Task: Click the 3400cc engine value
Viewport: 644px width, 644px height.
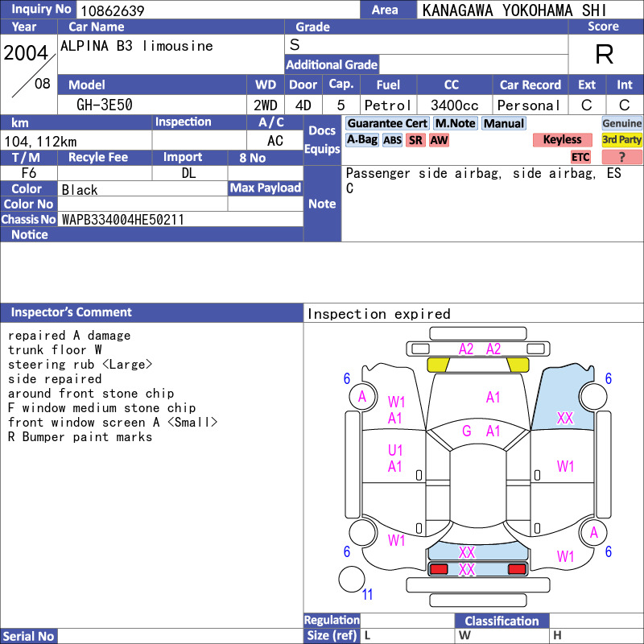Action: pyautogui.click(x=454, y=105)
